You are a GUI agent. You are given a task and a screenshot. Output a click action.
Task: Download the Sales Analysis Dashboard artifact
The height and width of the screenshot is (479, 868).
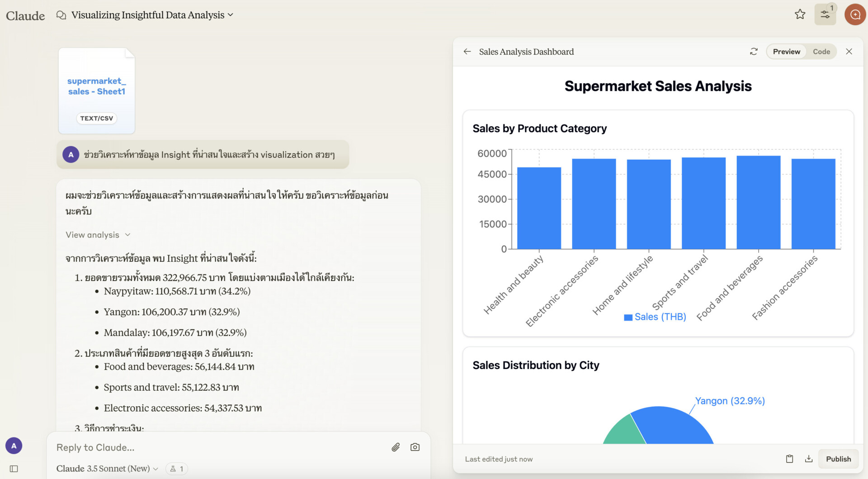809,459
